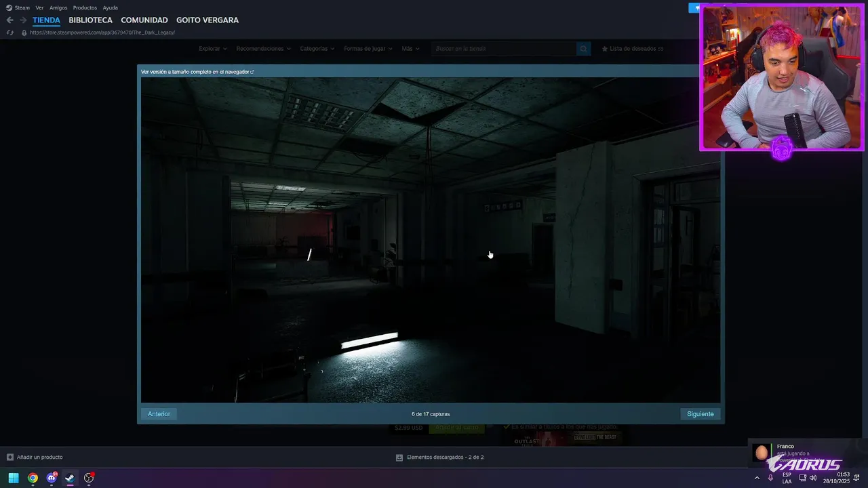Open the Steam menu
Image resolution: width=868 pixels, height=488 pixels.
tap(18, 7)
